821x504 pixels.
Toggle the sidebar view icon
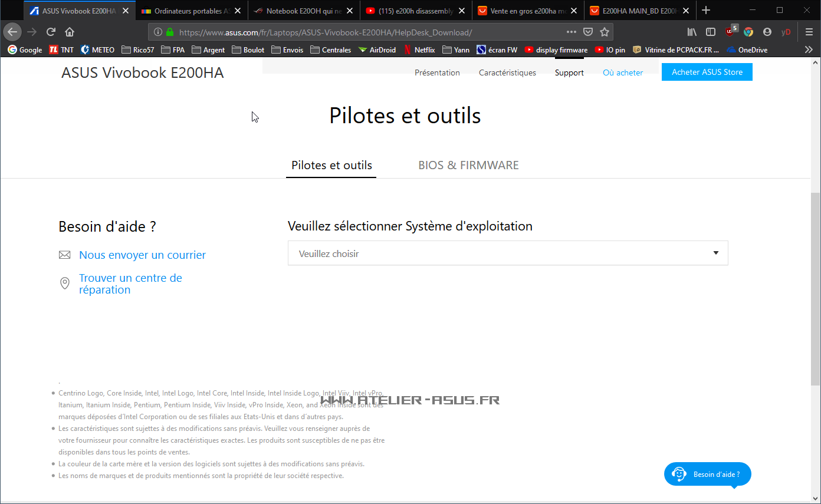click(x=711, y=32)
